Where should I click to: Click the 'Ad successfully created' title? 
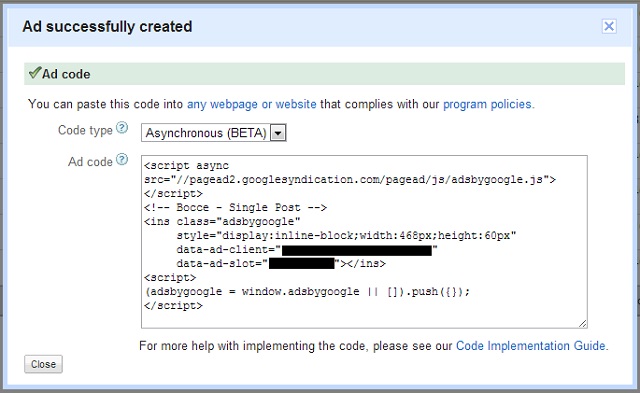pyautogui.click(x=107, y=27)
